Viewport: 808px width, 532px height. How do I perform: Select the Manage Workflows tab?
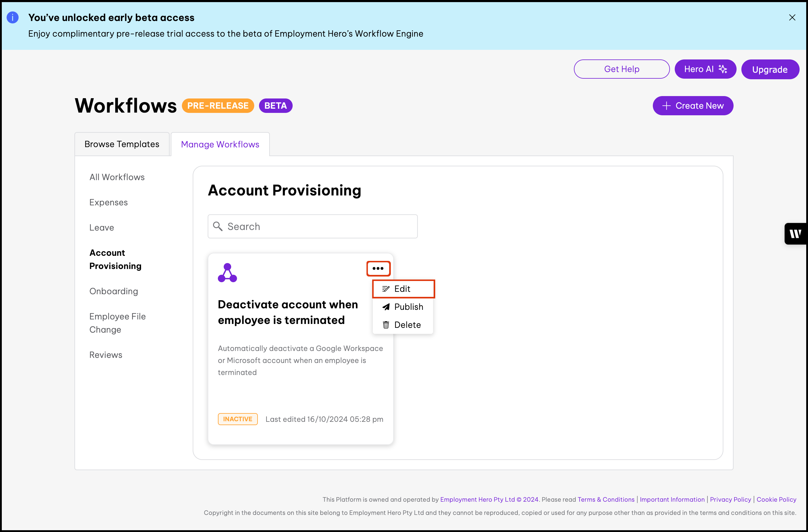click(220, 144)
